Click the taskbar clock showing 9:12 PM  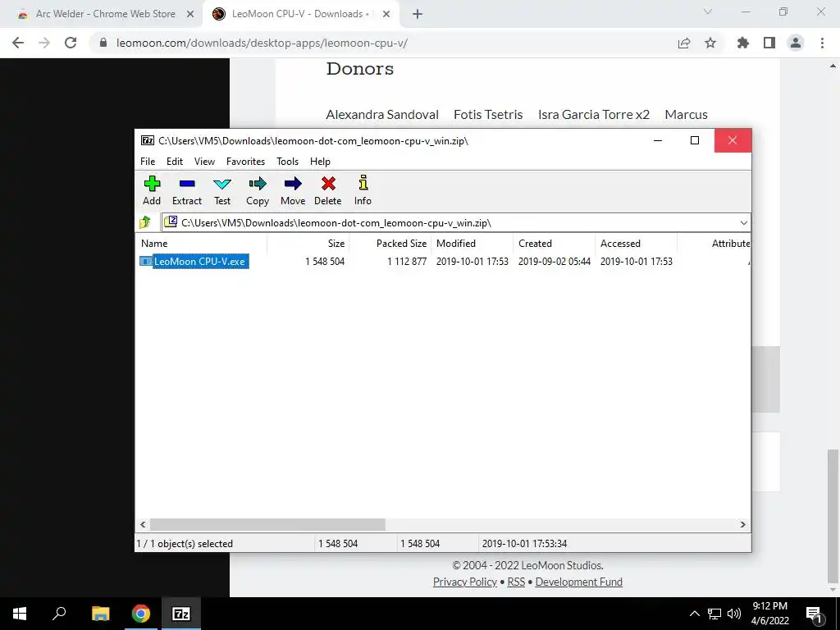(769, 614)
